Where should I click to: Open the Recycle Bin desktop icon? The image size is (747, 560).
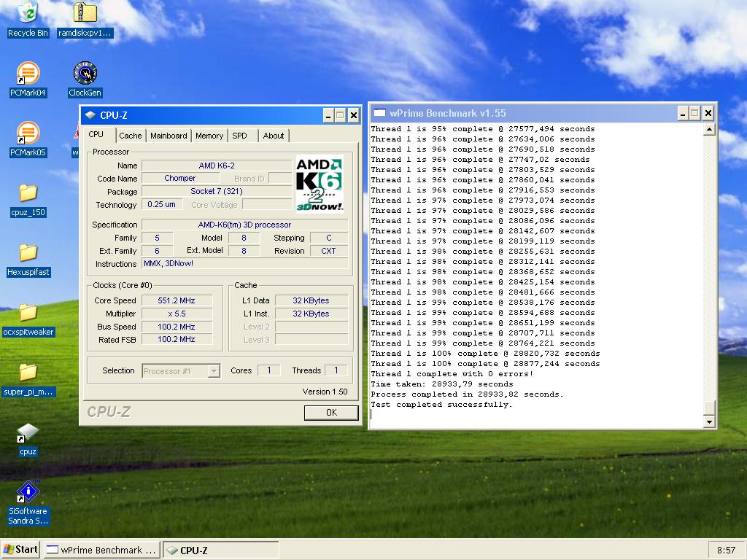[28, 19]
